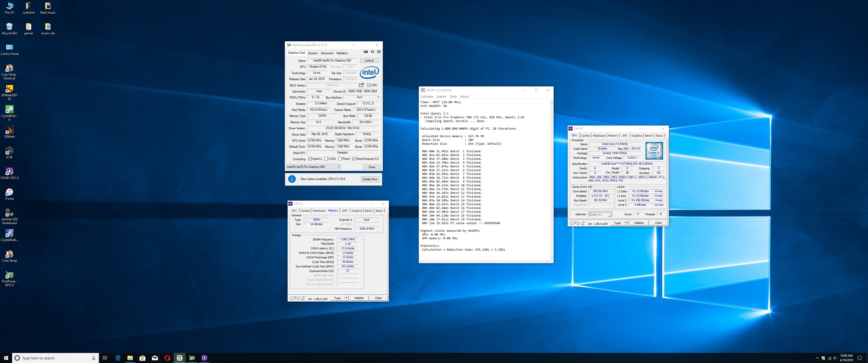Select the TechPowerUp GPU-Z desktop shortcut
Viewport: 868px width, 363px height.
[9, 279]
